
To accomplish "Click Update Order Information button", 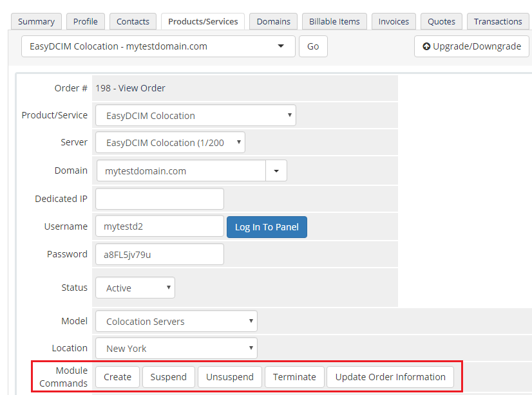I will coord(390,377).
